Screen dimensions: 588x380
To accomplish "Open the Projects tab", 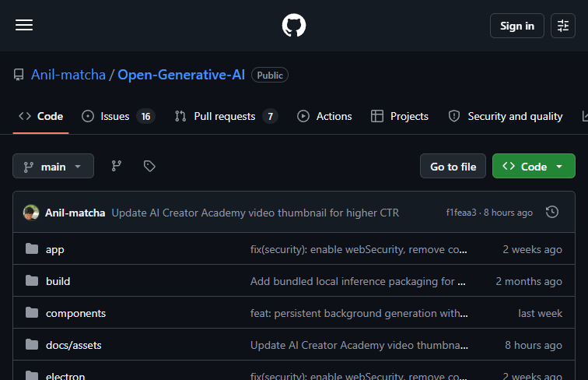I will 399,116.
